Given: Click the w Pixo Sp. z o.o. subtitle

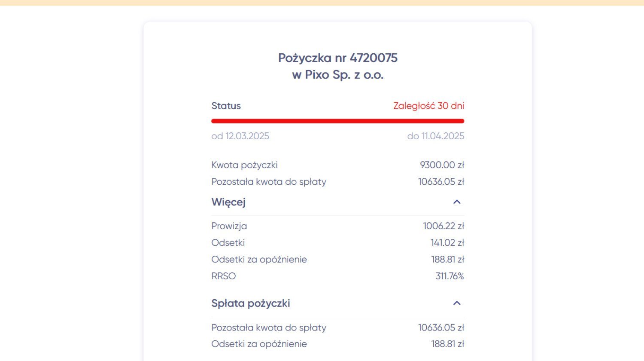Looking at the screenshot, I should (338, 75).
